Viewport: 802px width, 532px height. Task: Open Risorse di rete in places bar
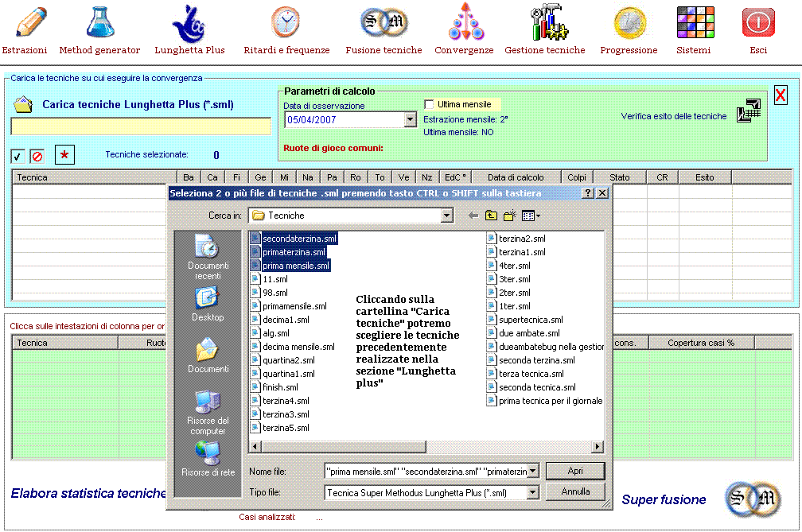pos(208,459)
